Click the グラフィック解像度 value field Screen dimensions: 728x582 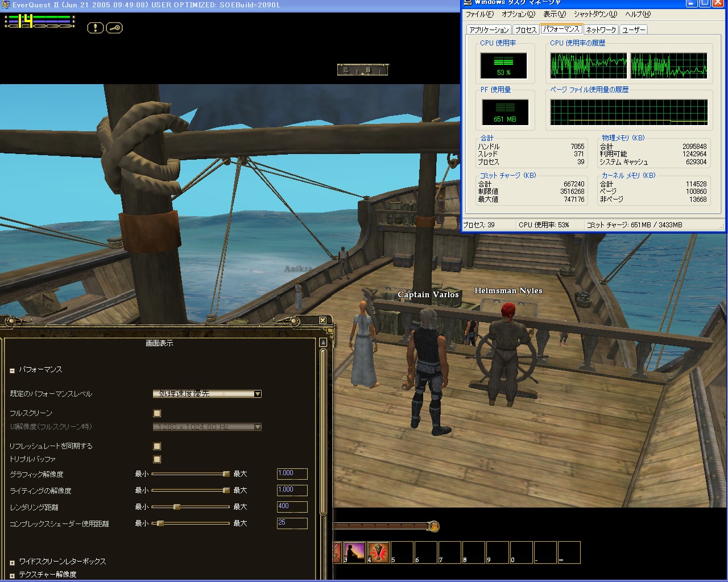point(292,474)
